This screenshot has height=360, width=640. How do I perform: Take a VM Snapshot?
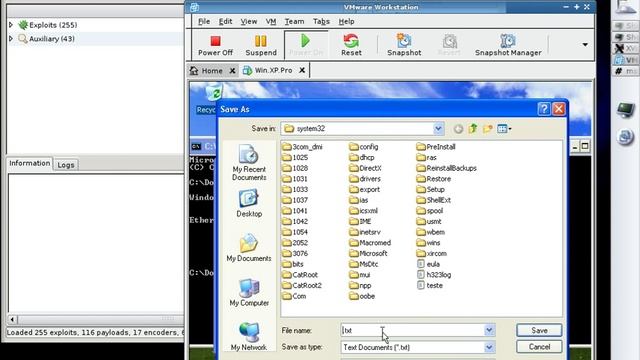tap(404, 45)
